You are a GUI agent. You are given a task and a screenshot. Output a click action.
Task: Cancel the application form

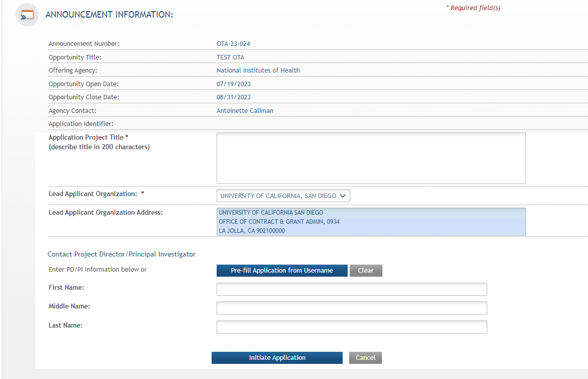[365, 358]
